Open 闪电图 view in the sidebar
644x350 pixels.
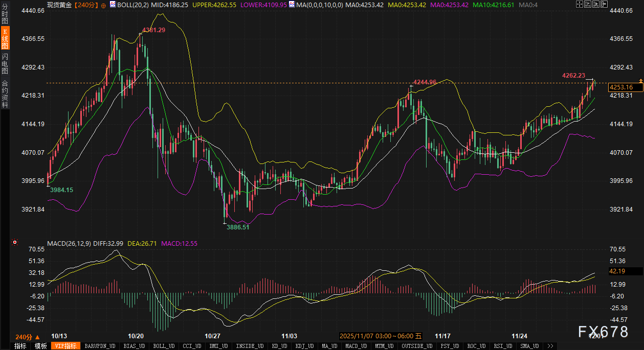tap(5, 64)
